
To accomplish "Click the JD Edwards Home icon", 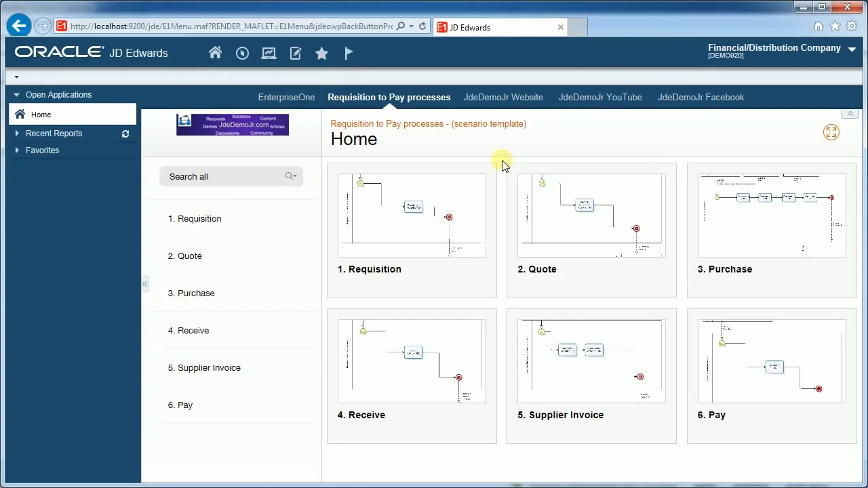I will click(x=215, y=53).
